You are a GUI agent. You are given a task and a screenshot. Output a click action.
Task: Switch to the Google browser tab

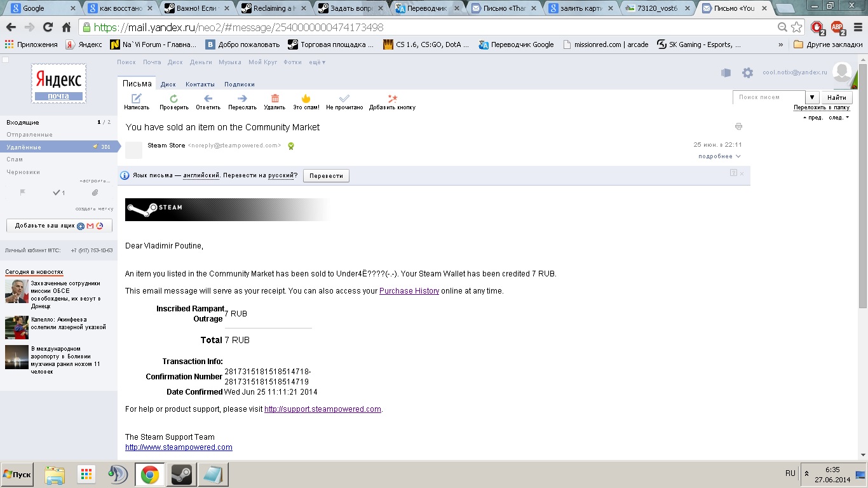[42, 8]
